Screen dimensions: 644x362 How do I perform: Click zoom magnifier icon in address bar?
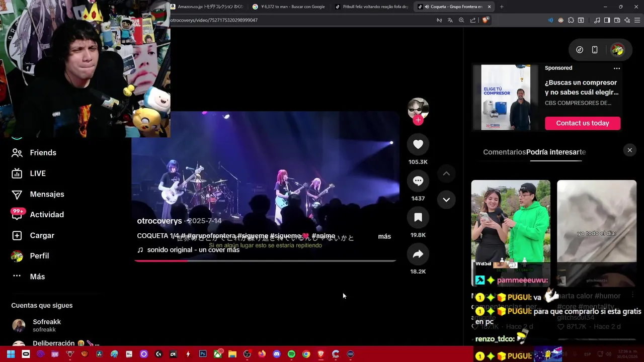pos(461,20)
